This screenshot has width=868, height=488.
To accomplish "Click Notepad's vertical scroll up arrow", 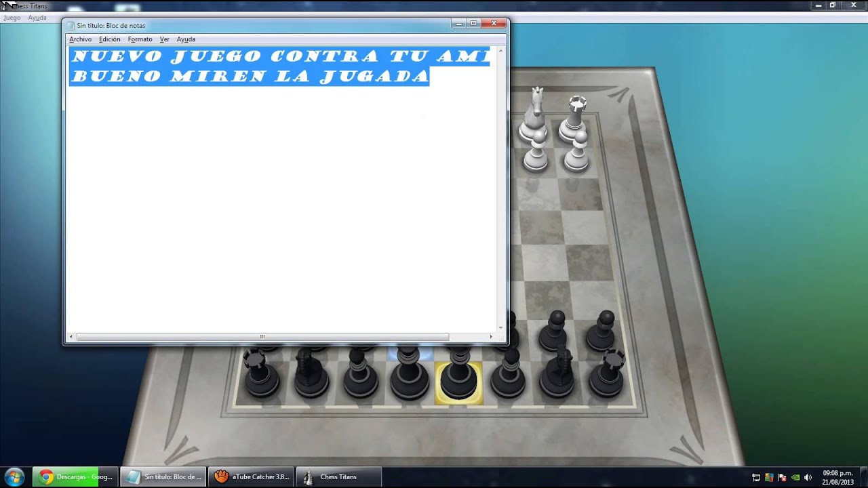I will [x=501, y=50].
